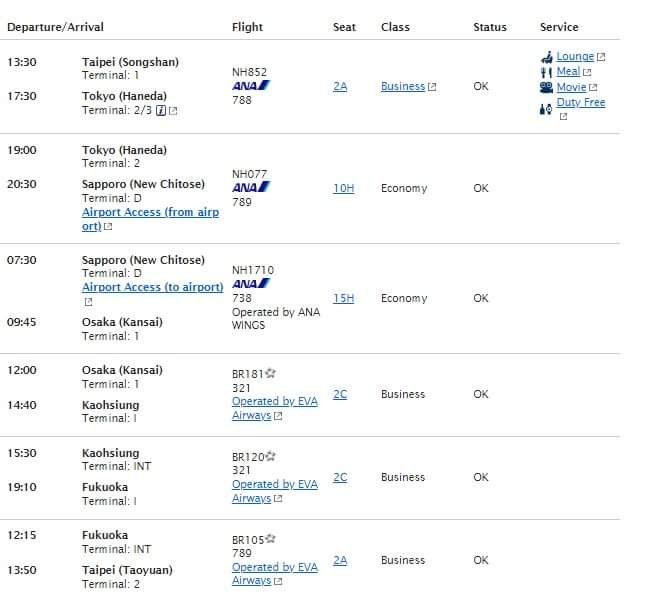Open Operated by EVA Airways link for BR105
The height and width of the screenshot is (601, 661).
pos(274,567)
